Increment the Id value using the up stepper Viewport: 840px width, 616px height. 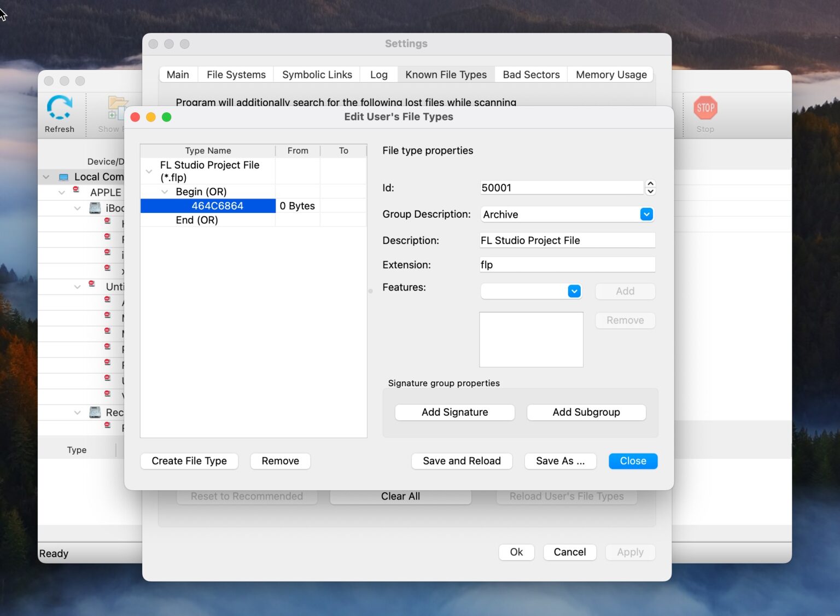pyautogui.click(x=650, y=184)
